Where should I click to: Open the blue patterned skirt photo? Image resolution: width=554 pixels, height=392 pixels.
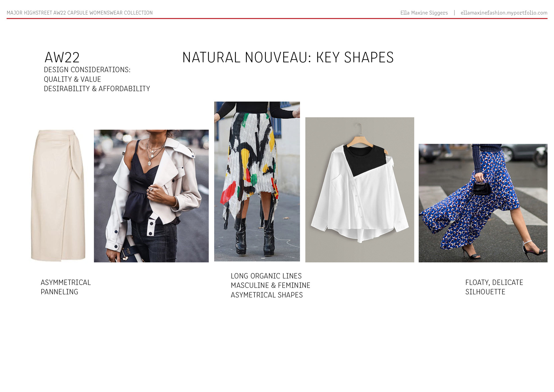[x=483, y=203]
